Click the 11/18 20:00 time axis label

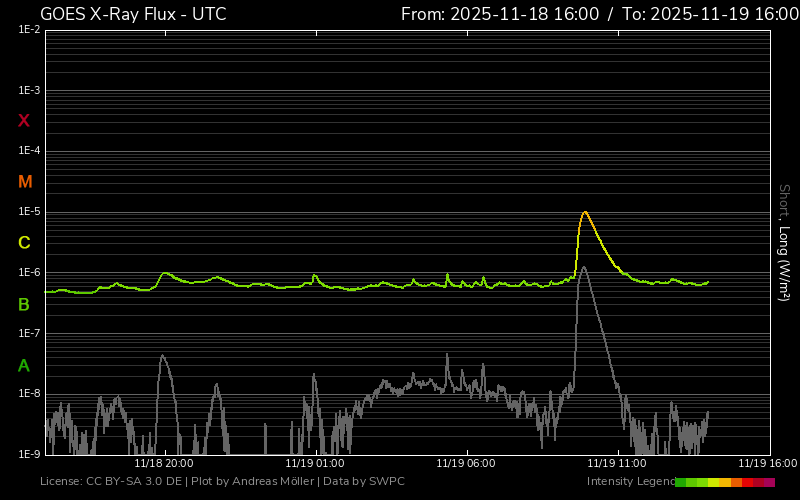click(x=163, y=463)
